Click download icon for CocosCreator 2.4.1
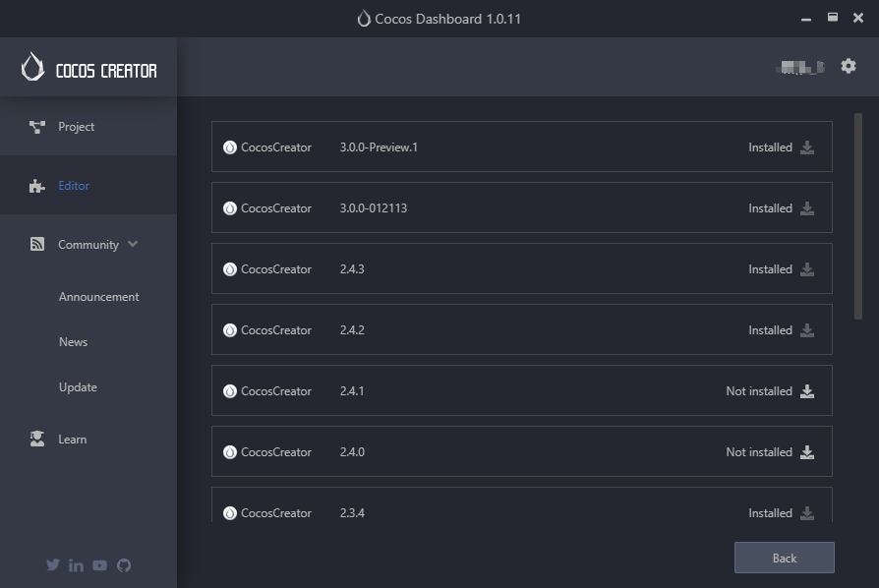The width and height of the screenshot is (879, 588). coord(807,391)
